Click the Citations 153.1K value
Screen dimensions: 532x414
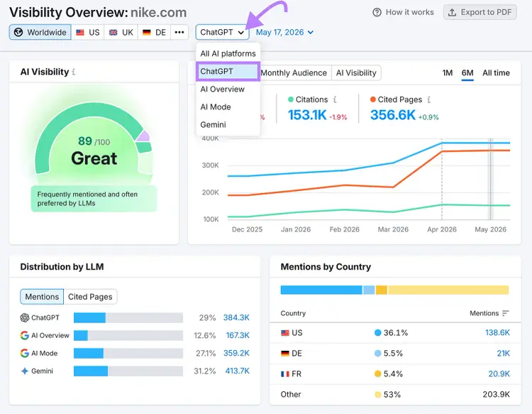[307, 115]
